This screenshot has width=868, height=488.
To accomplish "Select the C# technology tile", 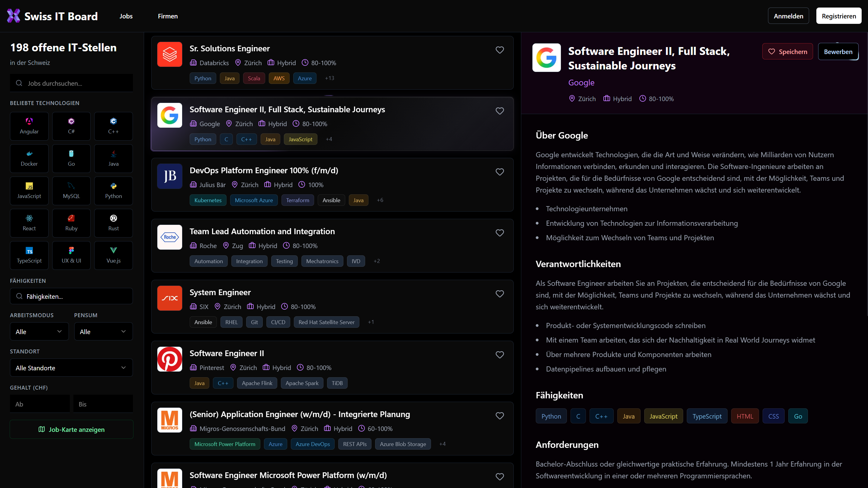I will click(x=72, y=126).
